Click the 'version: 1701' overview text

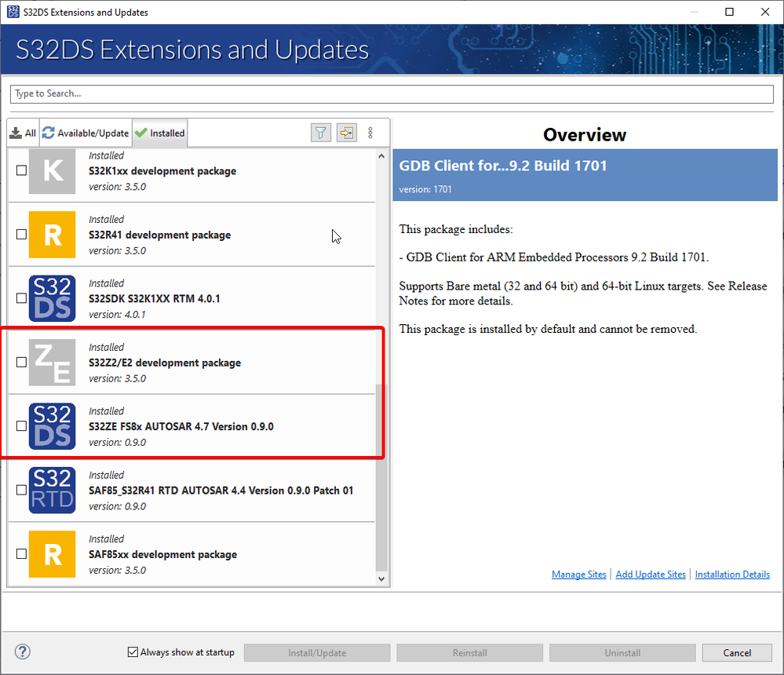click(x=425, y=189)
